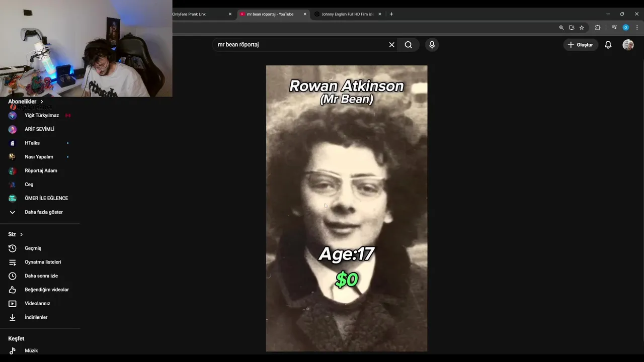This screenshot has width=644, height=362.
Task: Open ARİF SEVİMLİ channel
Action: coord(40,129)
